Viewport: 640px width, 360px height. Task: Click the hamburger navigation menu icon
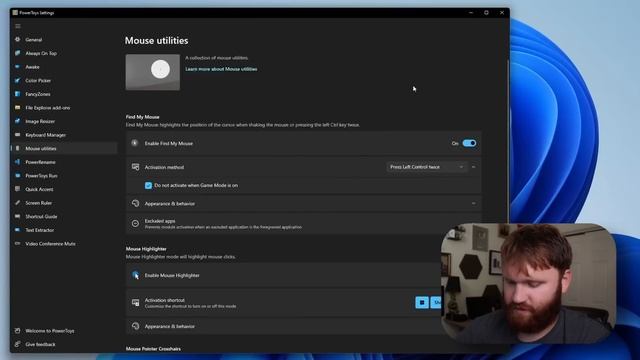tap(18, 26)
